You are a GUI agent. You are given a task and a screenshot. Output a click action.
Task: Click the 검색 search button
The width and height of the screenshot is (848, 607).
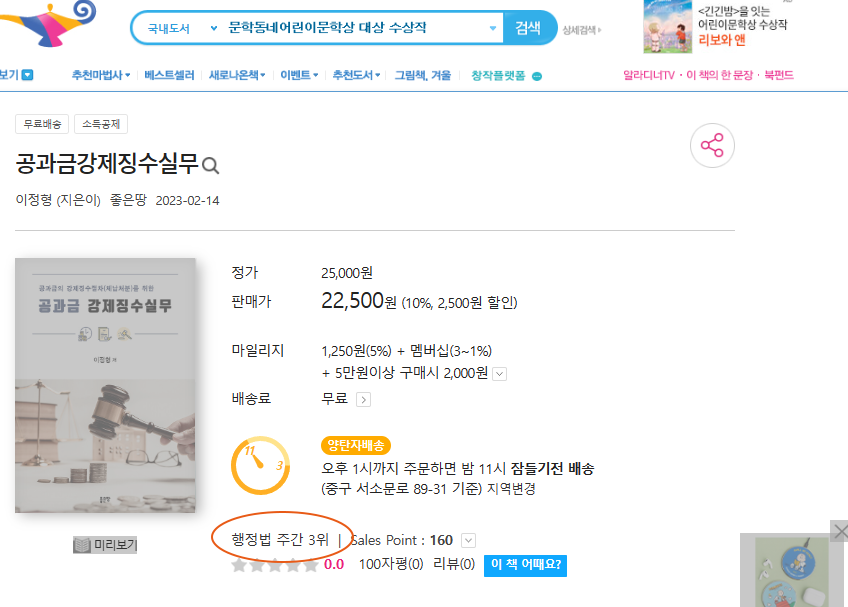[x=528, y=28]
